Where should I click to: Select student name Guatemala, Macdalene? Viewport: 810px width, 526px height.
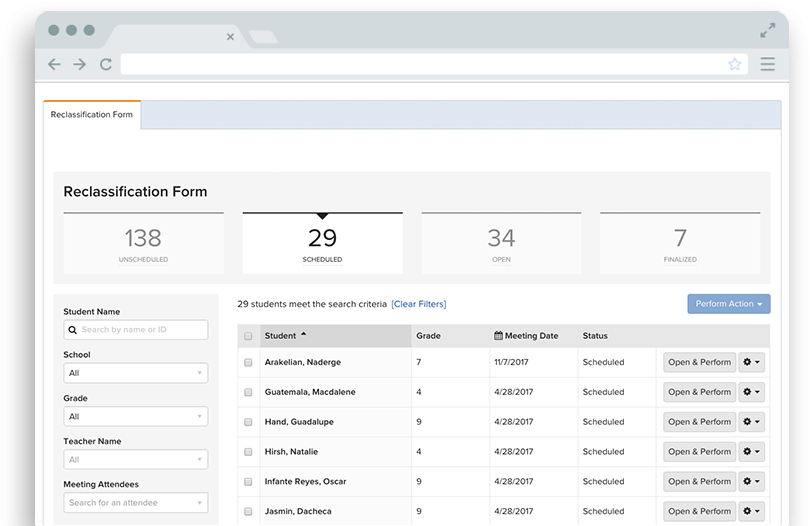click(x=310, y=392)
